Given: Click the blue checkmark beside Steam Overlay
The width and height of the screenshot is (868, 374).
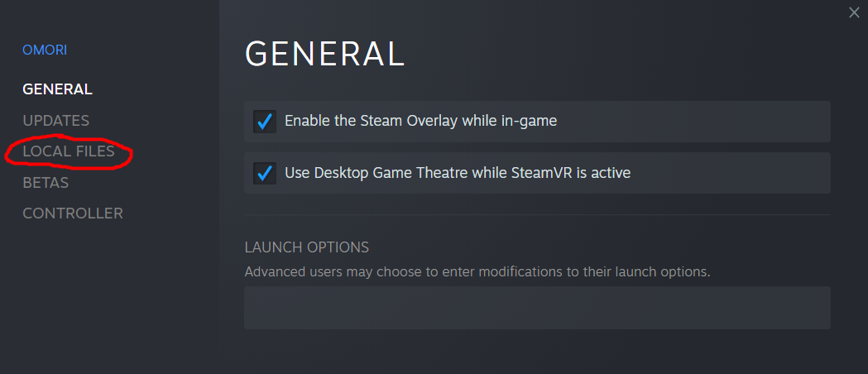Looking at the screenshot, I should coord(265,122).
